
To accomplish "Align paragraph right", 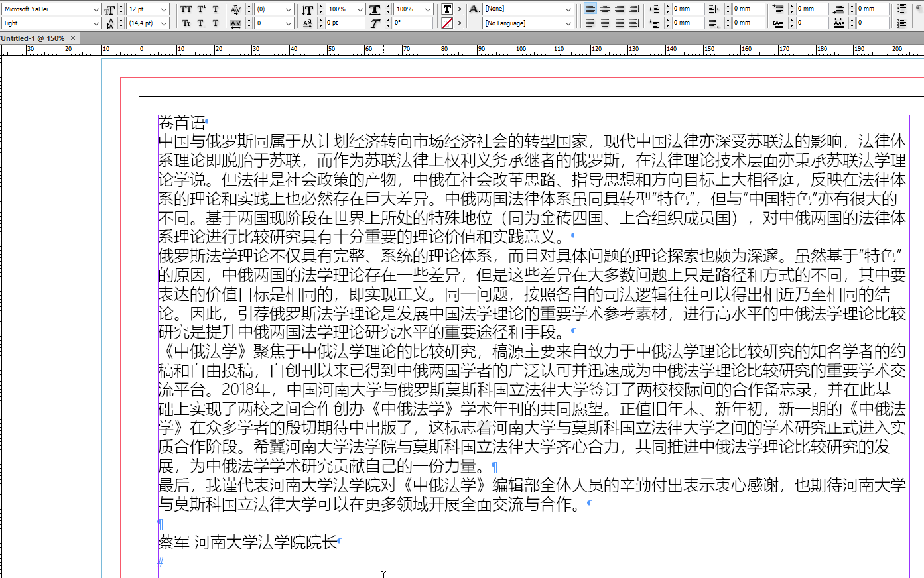I will (x=620, y=9).
